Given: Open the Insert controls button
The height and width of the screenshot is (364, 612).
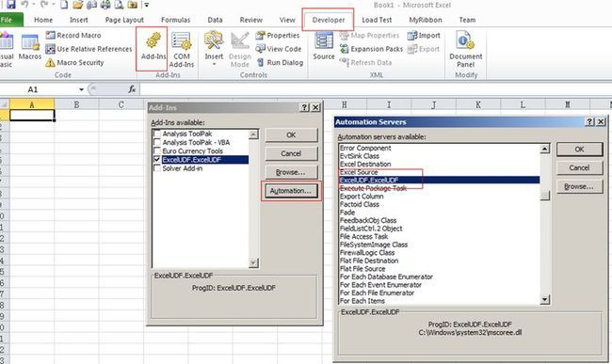Looking at the screenshot, I should pos(214,49).
